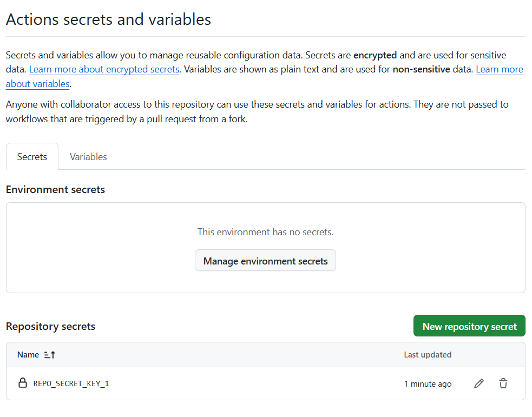Select the REPO_SECRET_KEY_1 secret name
Image resolution: width=532 pixels, height=417 pixels.
[x=71, y=384]
